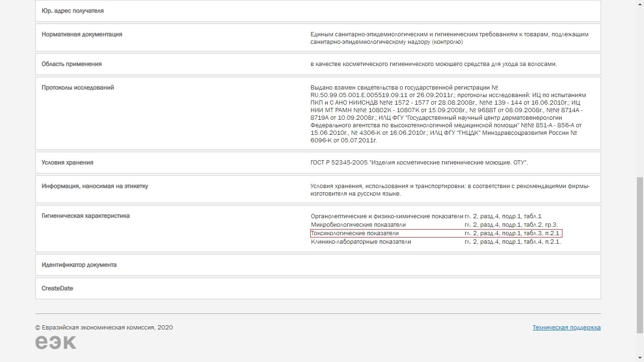
Task: Select the Токсикологические показатели highlighted row
Action: click(x=436, y=233)
